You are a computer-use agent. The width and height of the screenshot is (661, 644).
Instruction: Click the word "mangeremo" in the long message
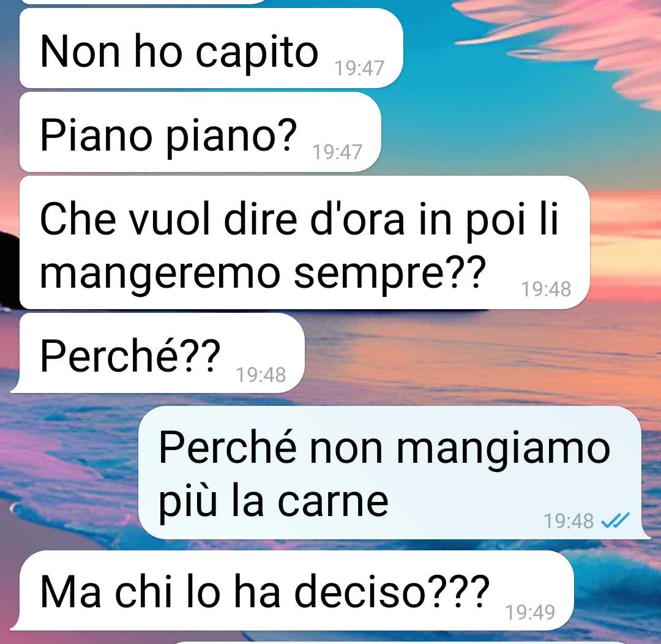(160, 273)
